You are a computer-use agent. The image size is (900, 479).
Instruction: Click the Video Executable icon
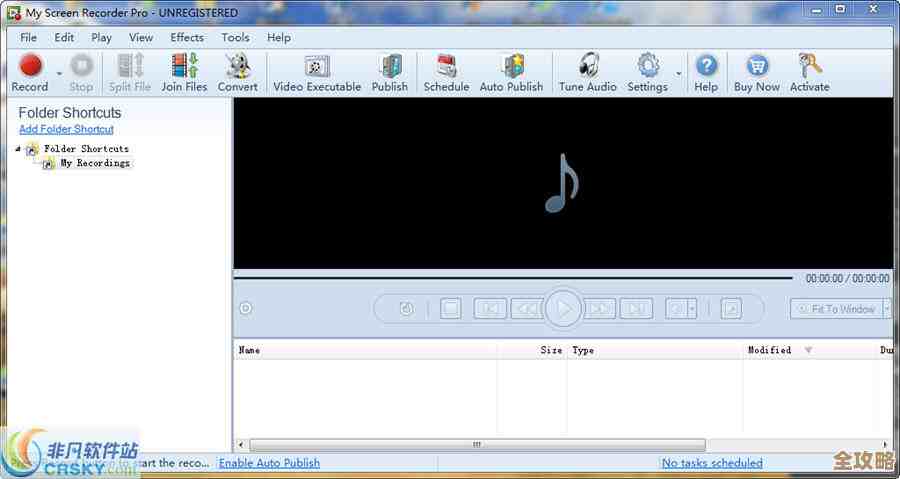pyautogui.click(x=317, y=67)
